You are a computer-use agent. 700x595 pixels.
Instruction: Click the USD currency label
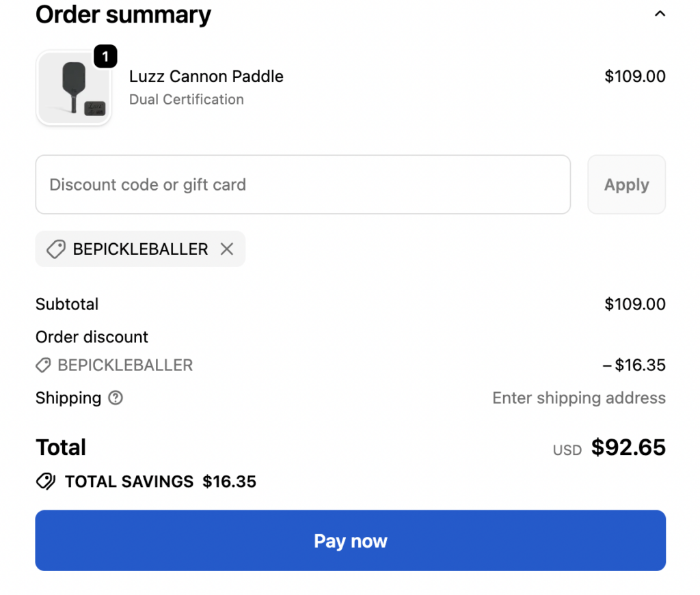pos(567,450)
